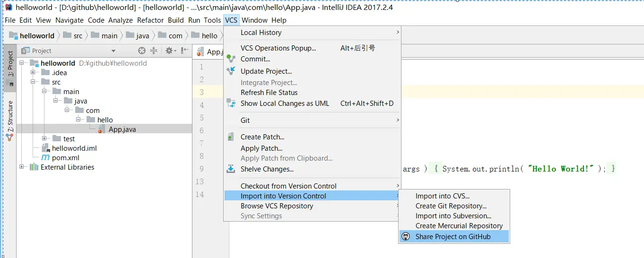The image size is (644, 258).
Task: Click the GitHub octocat icon in the submenu
Action: (406, 236)
